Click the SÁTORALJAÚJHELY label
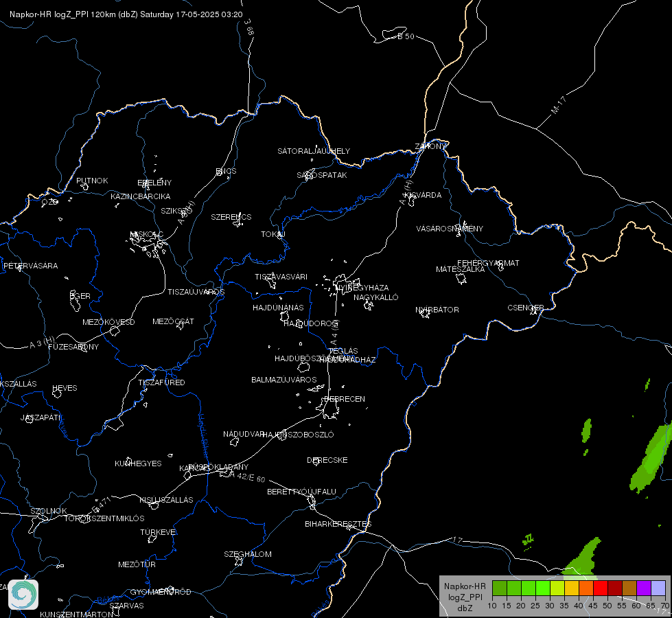 point(314,151)
